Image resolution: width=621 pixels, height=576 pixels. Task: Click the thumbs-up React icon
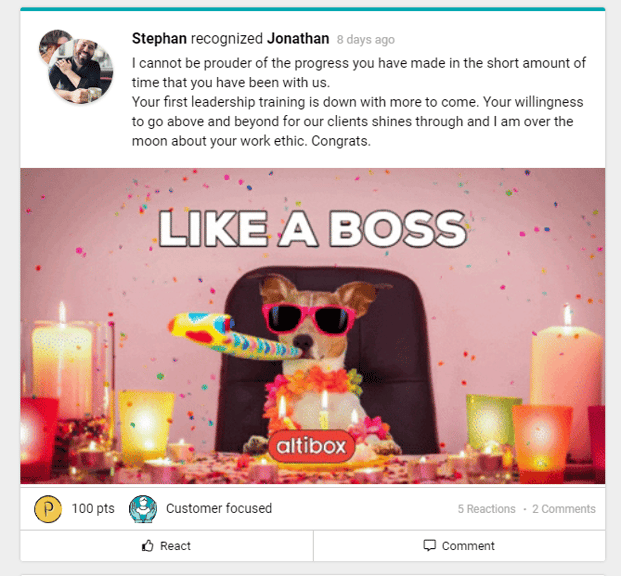click(148, 545)
